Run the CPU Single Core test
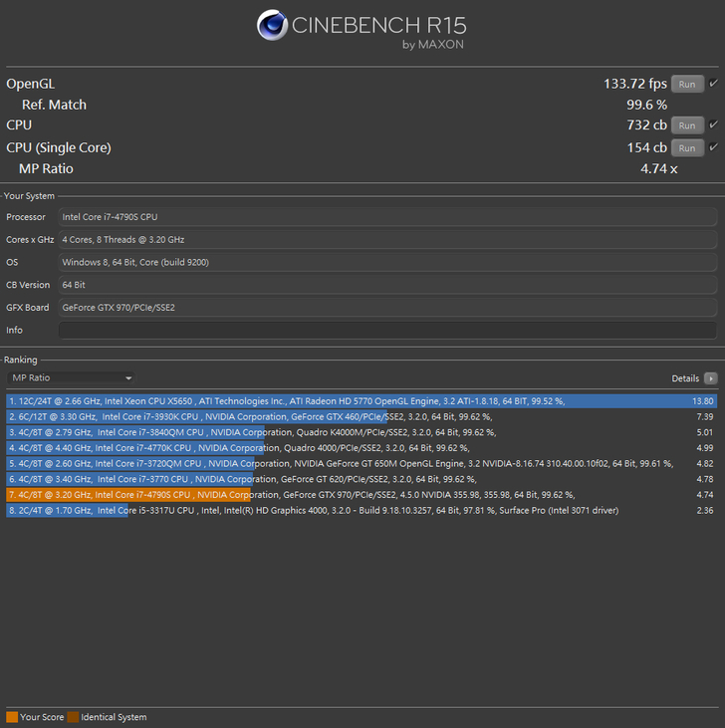725x728 pixels. tap(687, 148)
